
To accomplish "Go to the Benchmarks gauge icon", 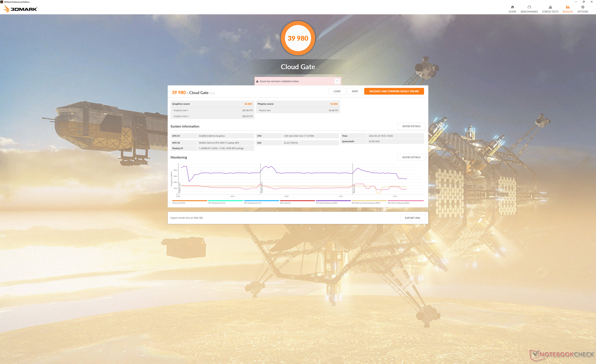I will [x=529, y=7].
